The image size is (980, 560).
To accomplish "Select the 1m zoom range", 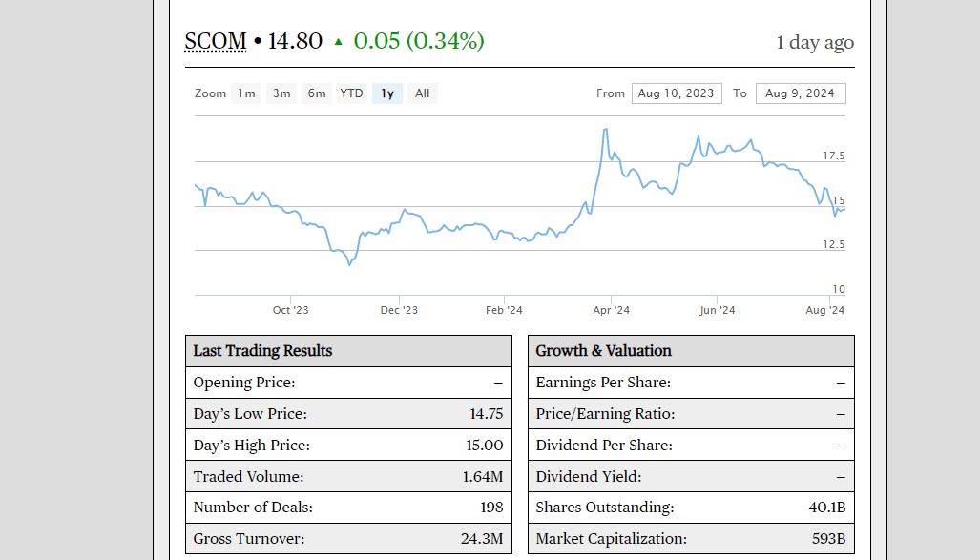I will coord(245,93).
